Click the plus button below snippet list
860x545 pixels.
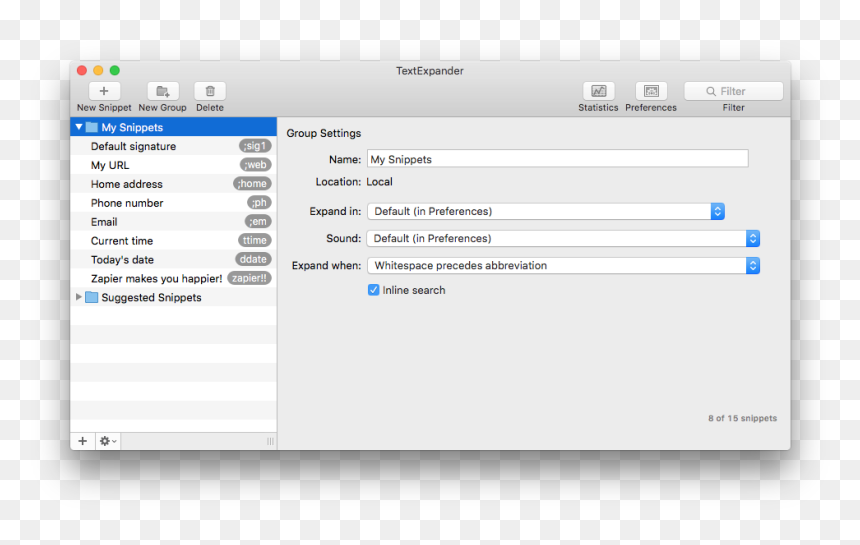coord(83,441)
